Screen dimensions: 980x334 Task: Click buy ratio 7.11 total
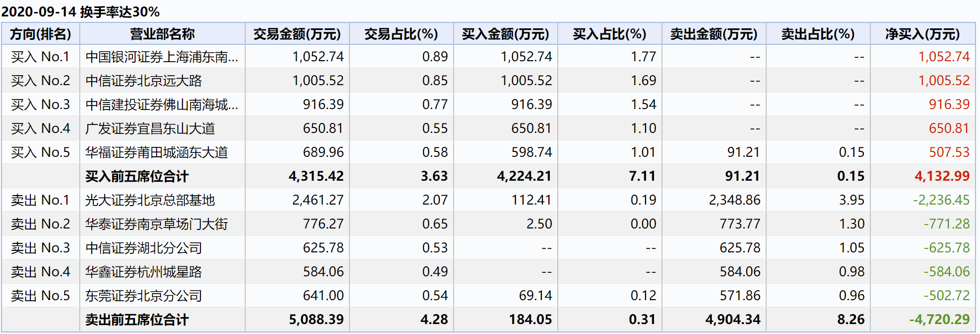pos(643,176)
